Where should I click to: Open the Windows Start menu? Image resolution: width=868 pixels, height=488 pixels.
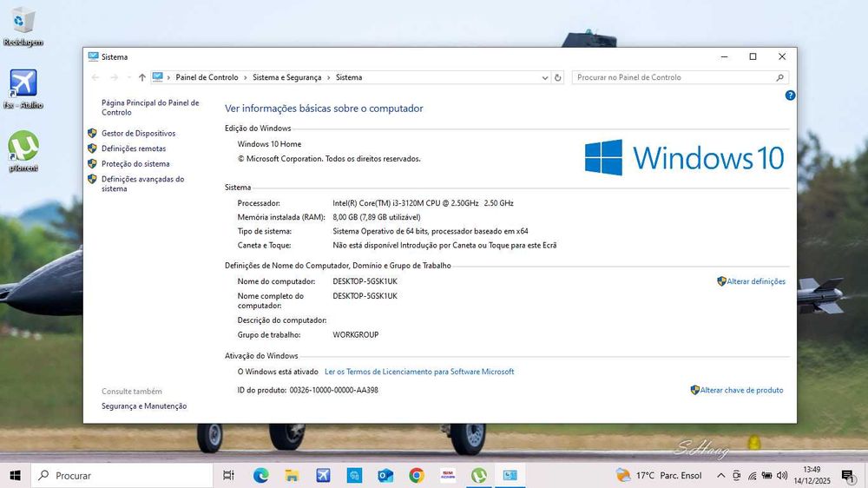15,475
